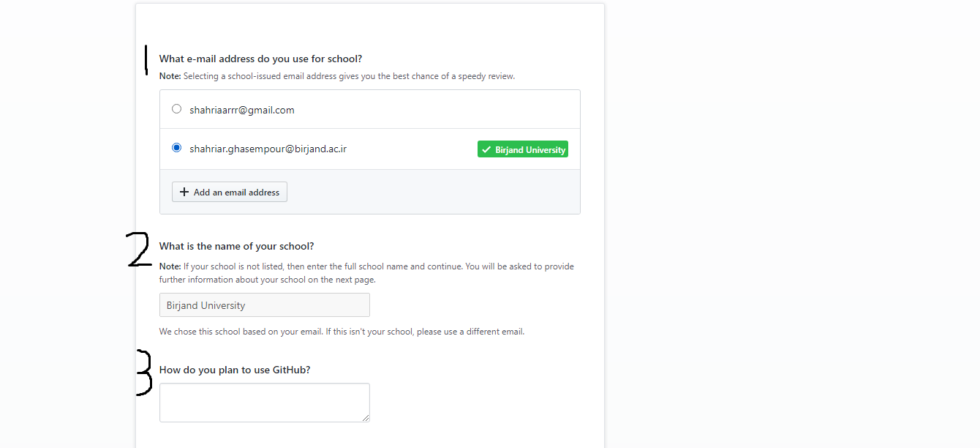
Task: Grab the textarea resize handle corner
Action: tap(366, 418)
